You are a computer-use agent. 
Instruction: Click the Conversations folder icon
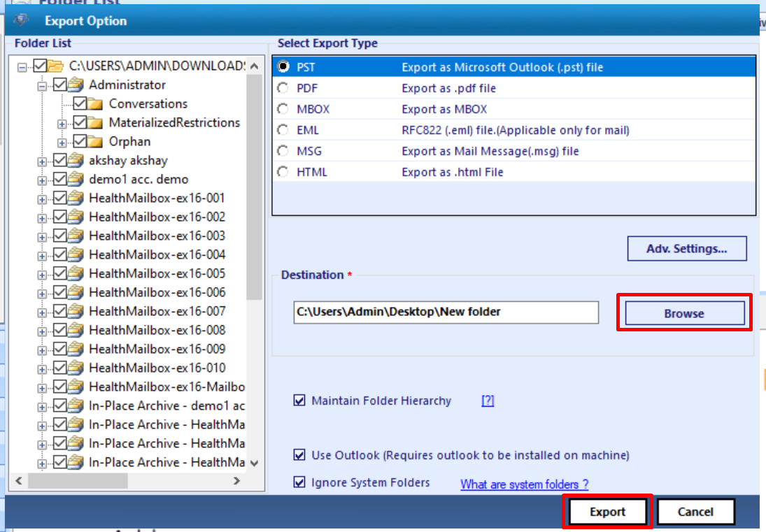click(97, 104)
